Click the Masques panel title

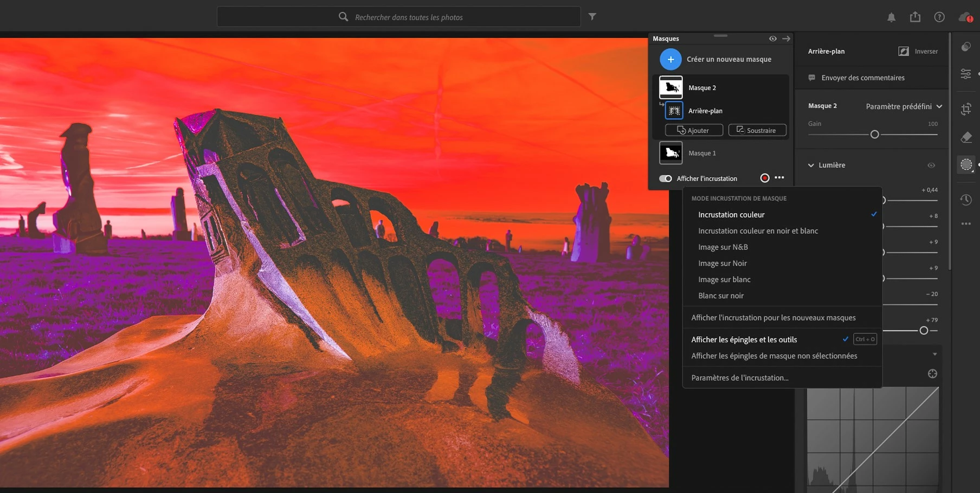click(x=666, y=39)
